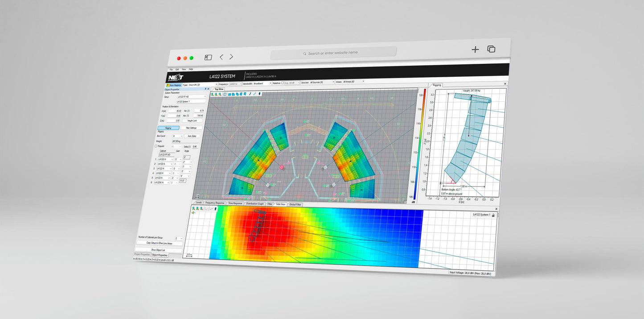Click the first zoom icon in Top View
644x319 pixels.
point(212,94)
